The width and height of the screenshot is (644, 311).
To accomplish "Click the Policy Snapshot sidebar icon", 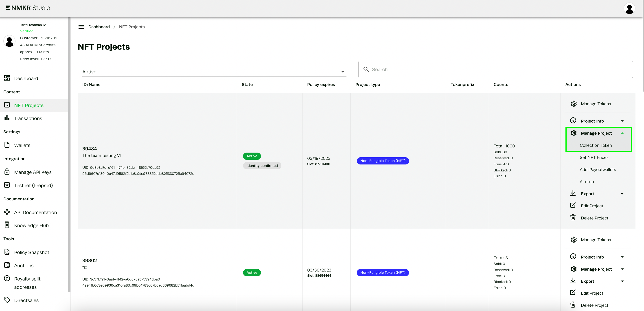I will (7, 252).
